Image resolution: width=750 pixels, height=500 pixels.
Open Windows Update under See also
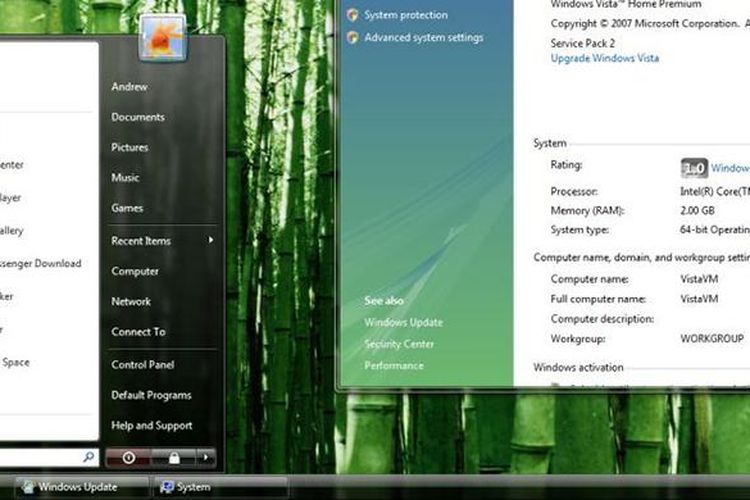(x=404, y=322)
